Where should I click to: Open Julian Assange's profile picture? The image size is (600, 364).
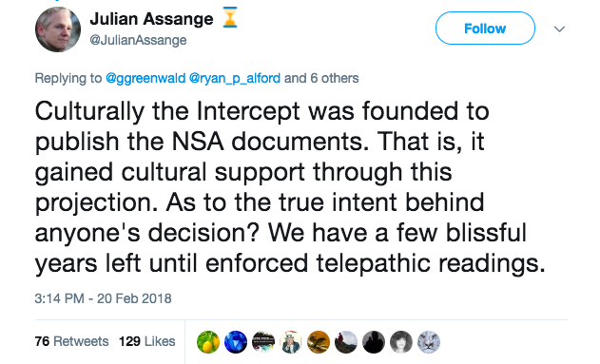58,29
